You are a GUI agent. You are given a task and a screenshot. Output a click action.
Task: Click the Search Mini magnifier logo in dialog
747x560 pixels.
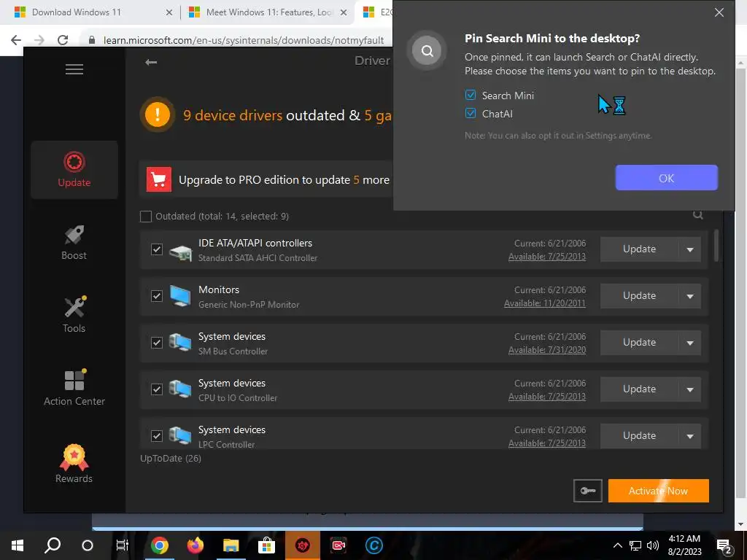pos(427,50)
